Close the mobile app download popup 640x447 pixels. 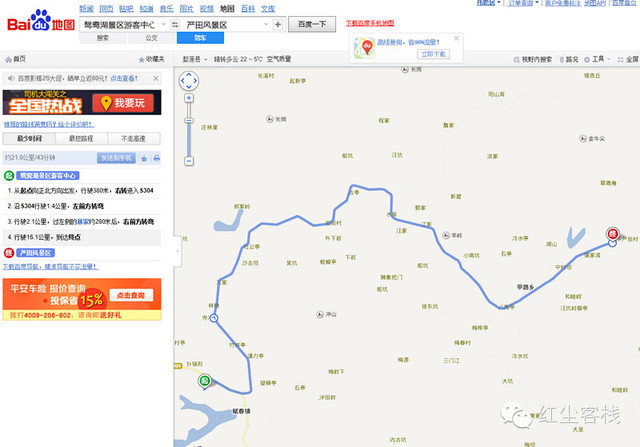click(x=456, y=38)
